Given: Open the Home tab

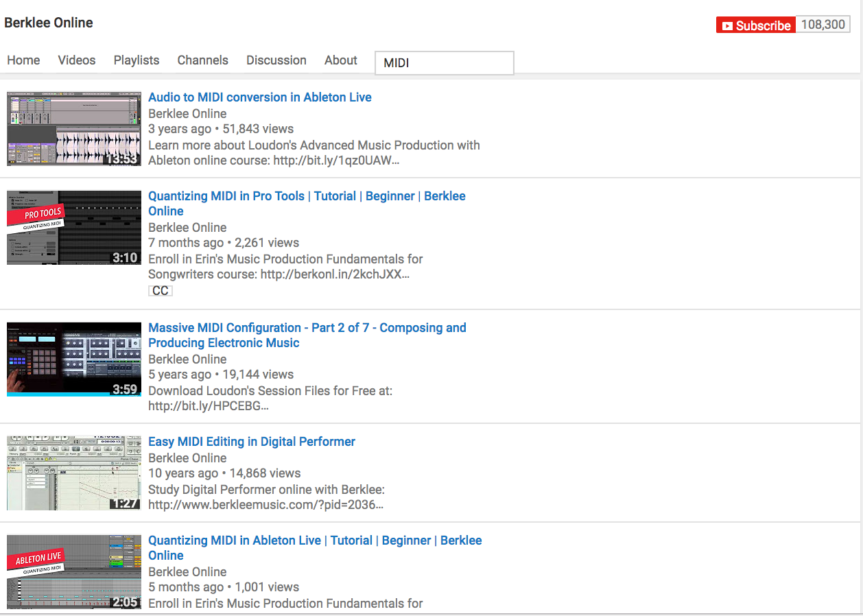Looking at the screenshot, I should pos(23,60).
